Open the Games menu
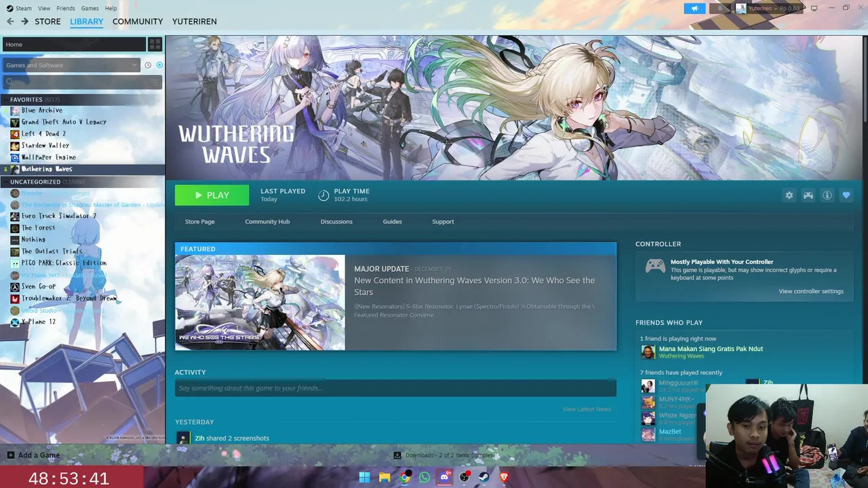Image resolution: width=868 pixels, height=488 pixels. tap(90, 8)
